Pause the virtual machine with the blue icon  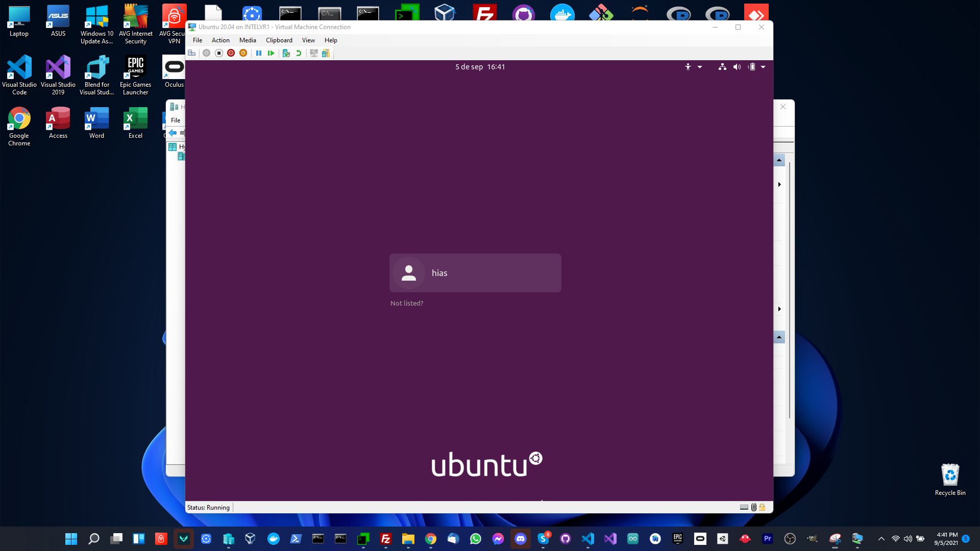click(259, 53)
